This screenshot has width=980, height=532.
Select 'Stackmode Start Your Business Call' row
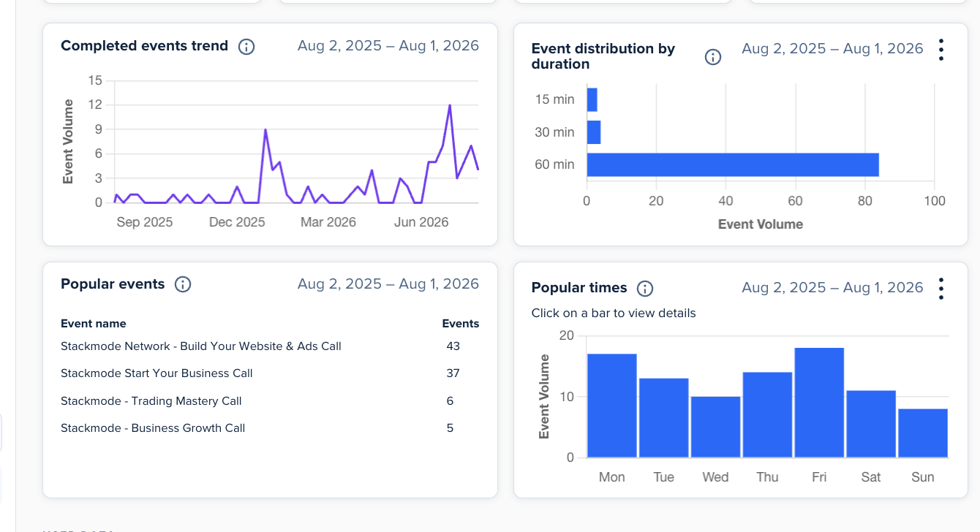tap(270, 373)
